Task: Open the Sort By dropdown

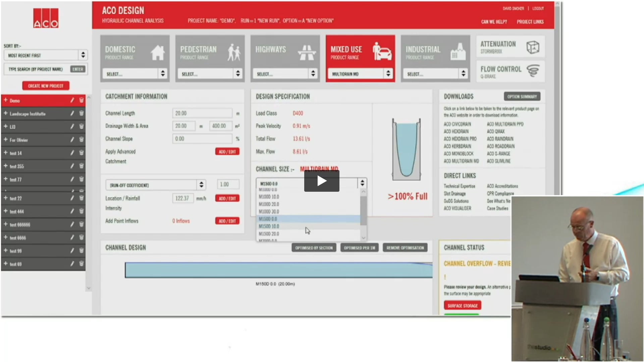Action: point(46,55)
